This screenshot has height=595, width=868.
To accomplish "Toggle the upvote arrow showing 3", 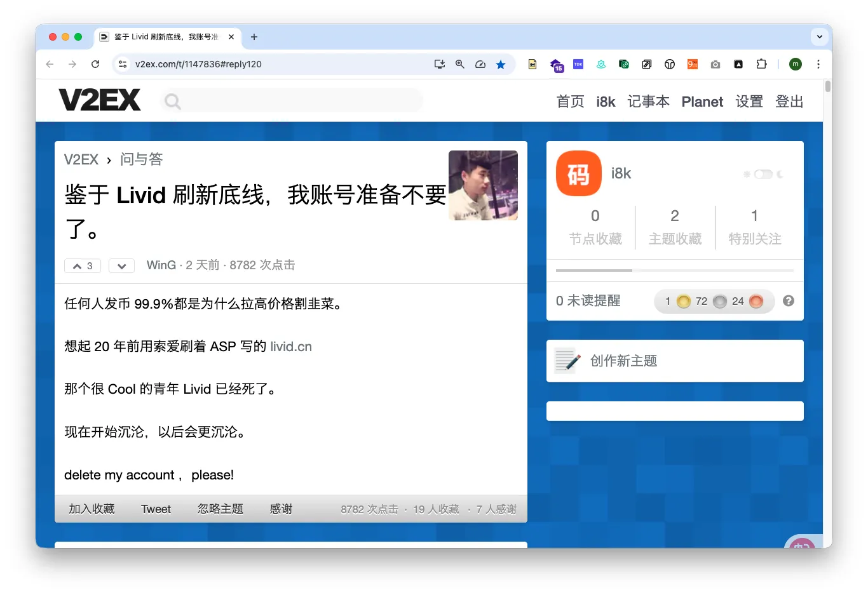I will click(x=82, y=265).
